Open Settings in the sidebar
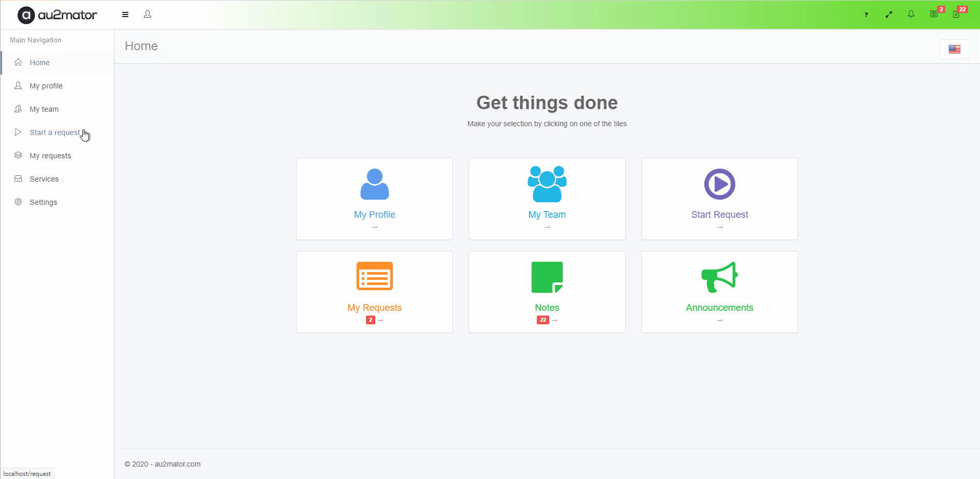This screenshot has width=980, height=479. click(43, 202)
